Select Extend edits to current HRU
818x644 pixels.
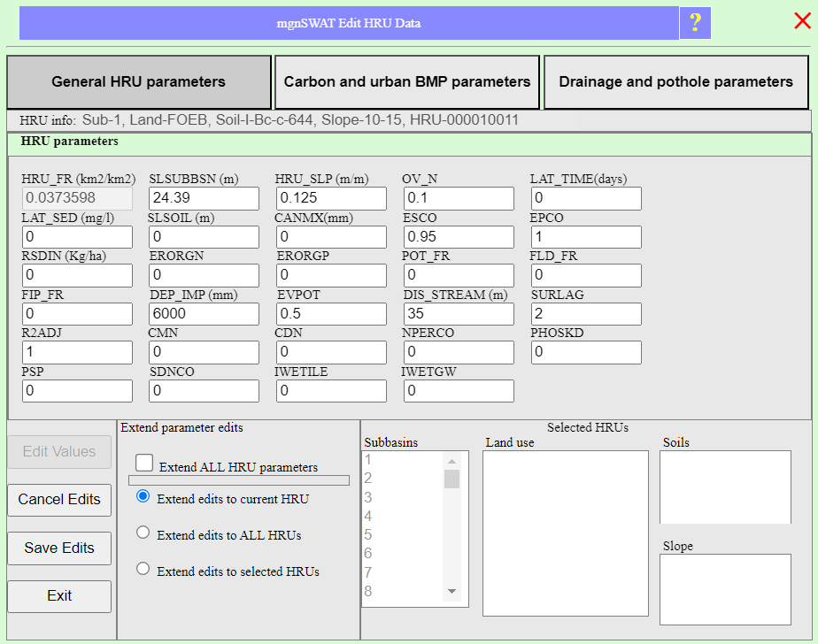coord(143,496)
